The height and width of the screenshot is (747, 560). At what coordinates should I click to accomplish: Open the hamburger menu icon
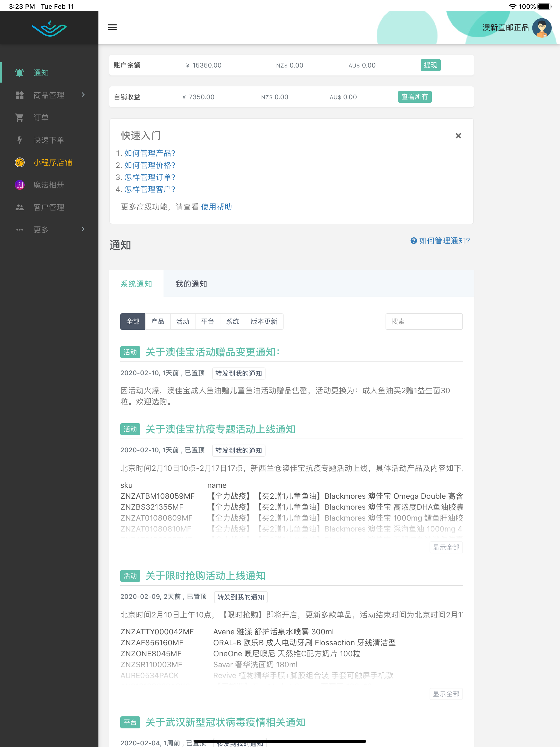coord(112,27)
